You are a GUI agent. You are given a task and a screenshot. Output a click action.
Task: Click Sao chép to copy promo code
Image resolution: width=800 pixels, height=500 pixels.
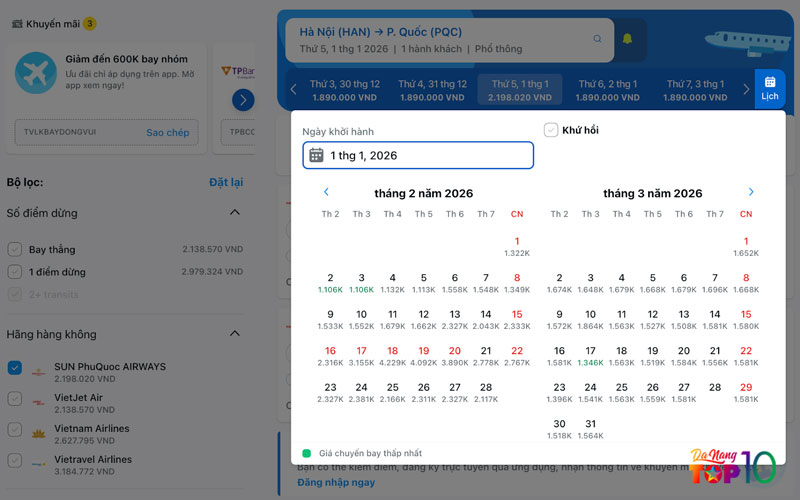pyautogui.click(x=167, y=133)
